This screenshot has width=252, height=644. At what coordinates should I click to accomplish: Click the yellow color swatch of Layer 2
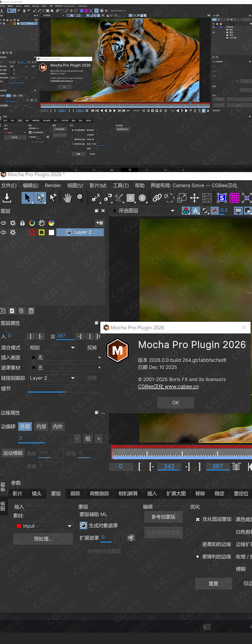click(x=42, y=232)
